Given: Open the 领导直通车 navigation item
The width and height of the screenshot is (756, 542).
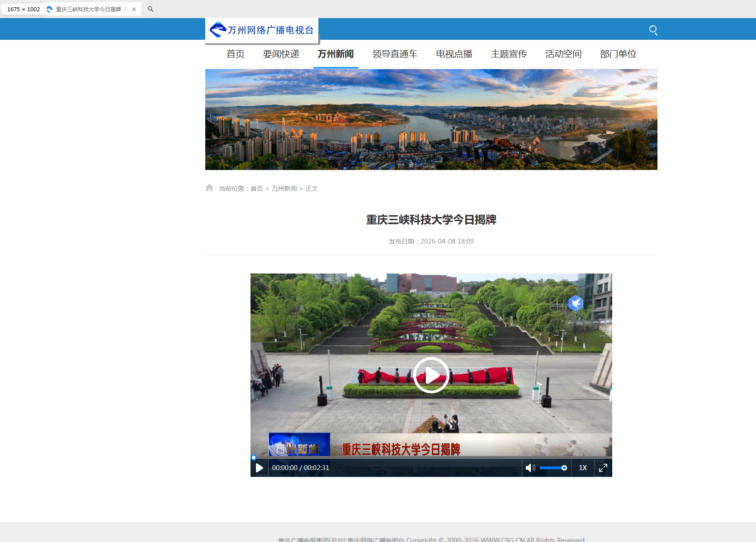Looking at the screenshot, I should point(395,54).
